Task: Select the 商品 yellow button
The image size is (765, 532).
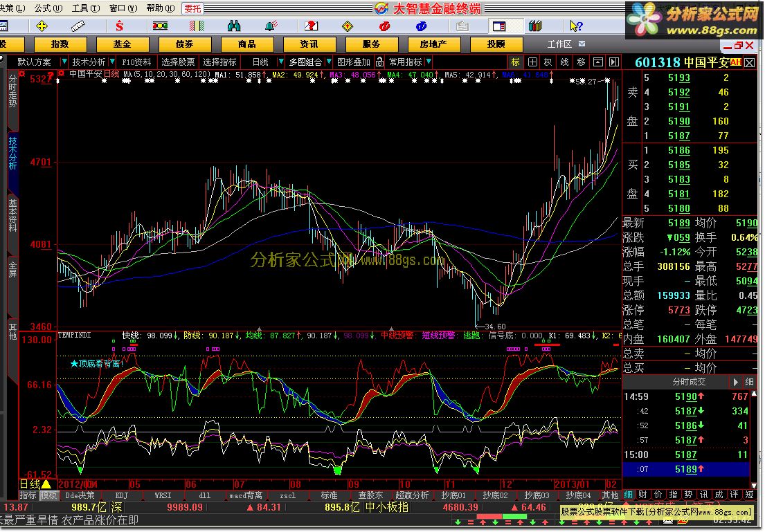Action: point(247,44)
